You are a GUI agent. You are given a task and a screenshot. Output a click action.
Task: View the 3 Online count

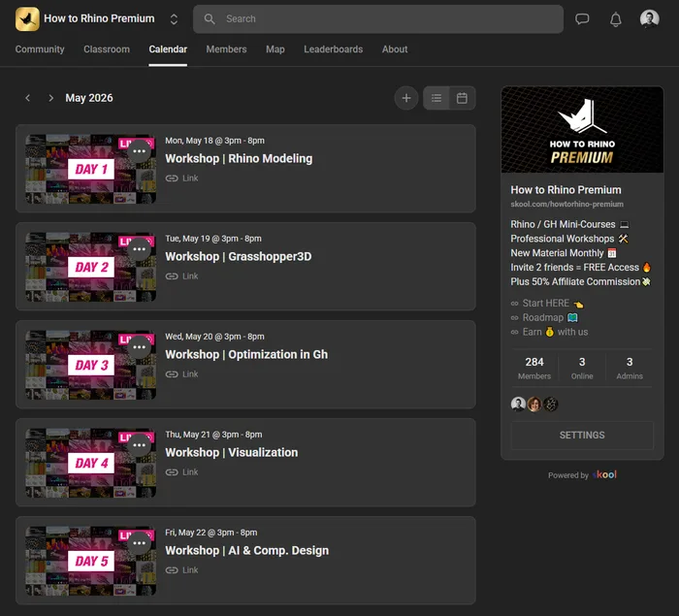[x=582, y=369]
